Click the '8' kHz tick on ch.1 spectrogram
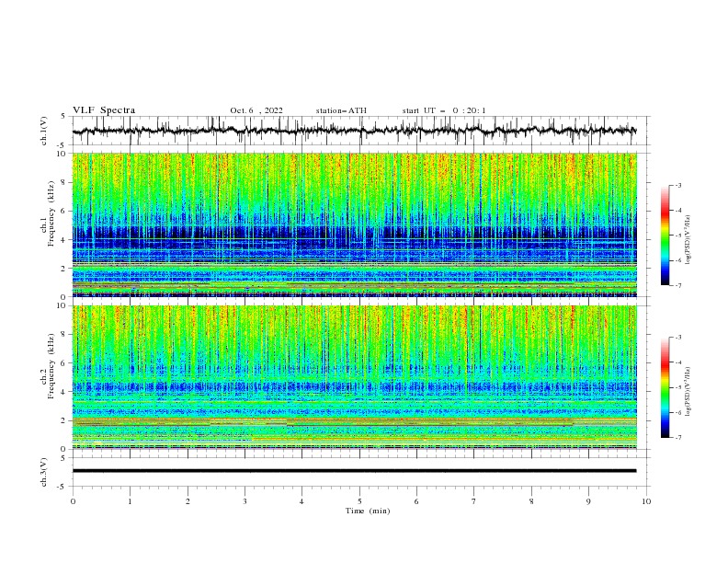This screenshot has width=728, height=563. tap(64, 182)
